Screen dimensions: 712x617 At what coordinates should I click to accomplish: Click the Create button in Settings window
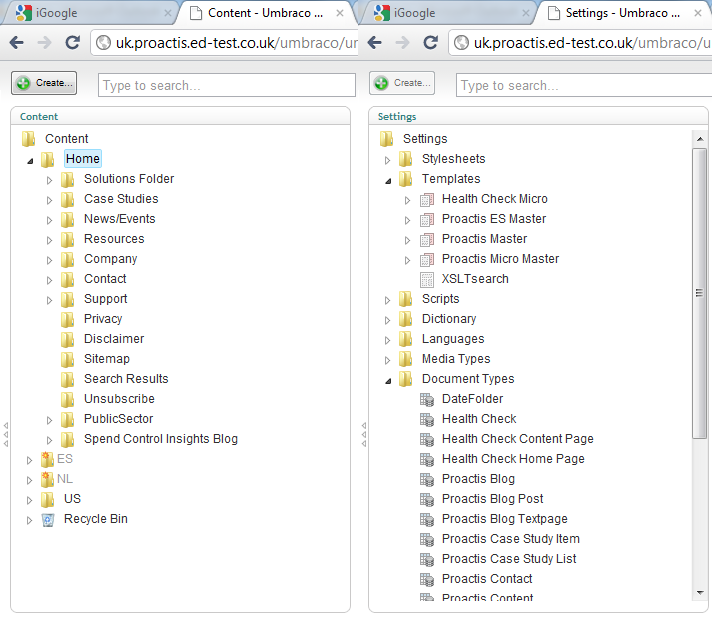click(x=402, y=83)
